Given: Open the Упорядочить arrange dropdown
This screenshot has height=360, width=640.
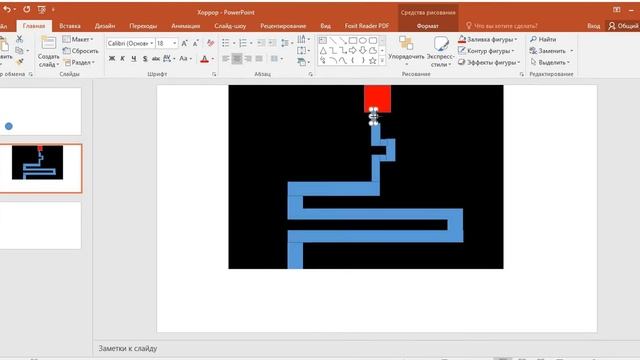Looking at the screenshot, I should [407, 51].
